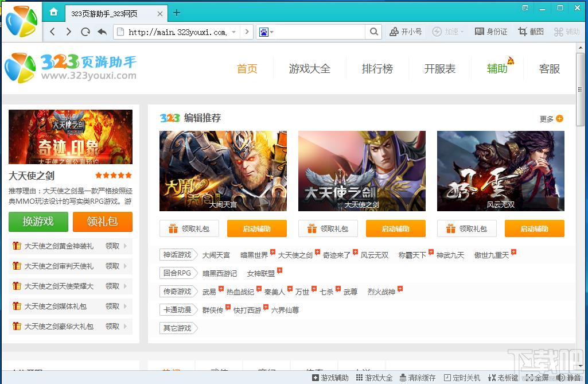The image size is (588, 384).
Task: Click 领取礼包 under 风云无双
Action: [466, 228]
